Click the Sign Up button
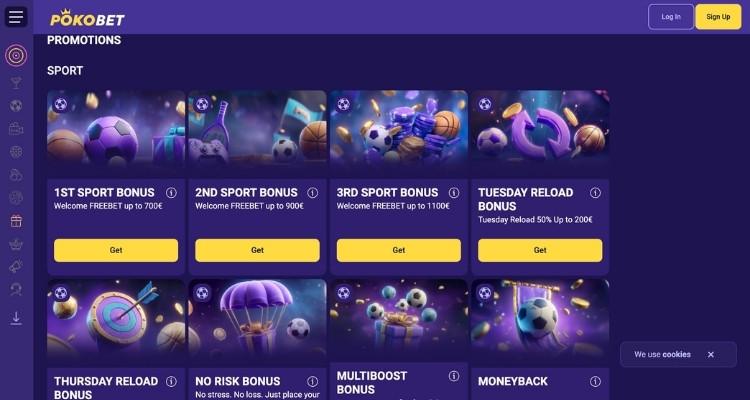750x400 pixels. (x=718, y=17)
